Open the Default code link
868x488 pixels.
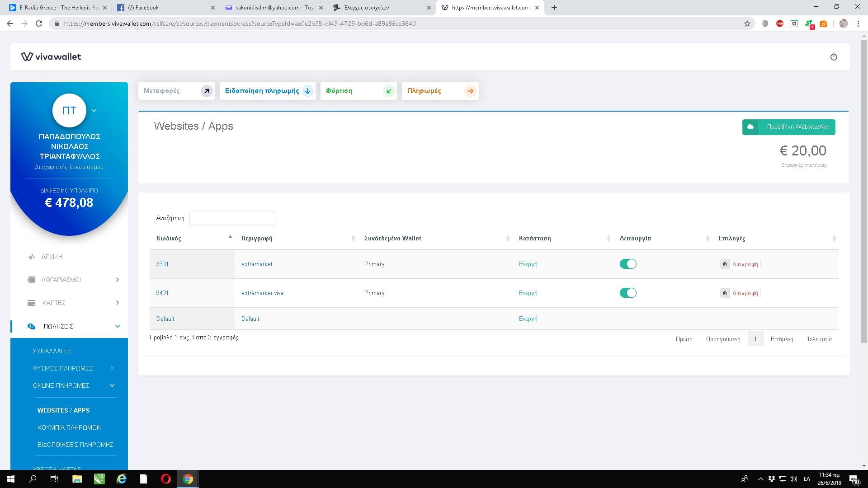pyautogui.click(x=165, y=319)
